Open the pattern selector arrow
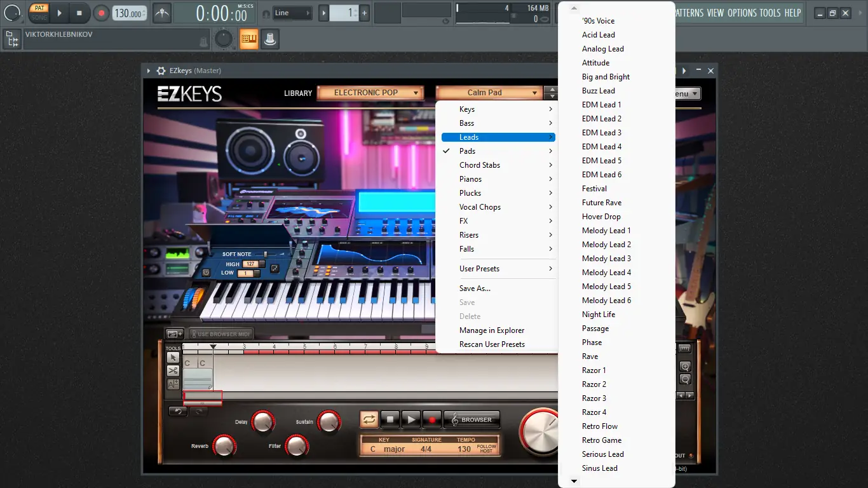 324,13
